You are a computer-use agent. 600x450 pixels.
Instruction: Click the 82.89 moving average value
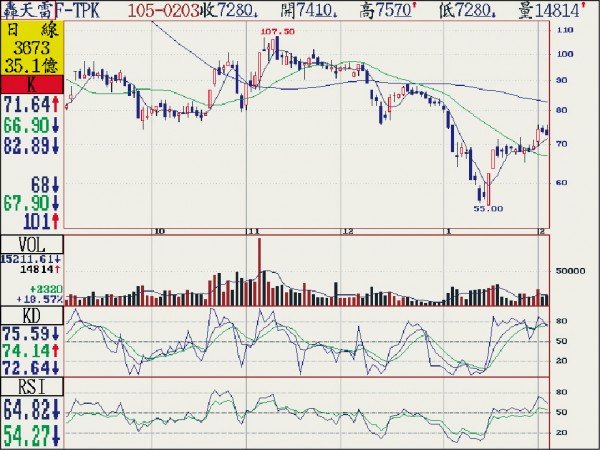coord(27,146)
